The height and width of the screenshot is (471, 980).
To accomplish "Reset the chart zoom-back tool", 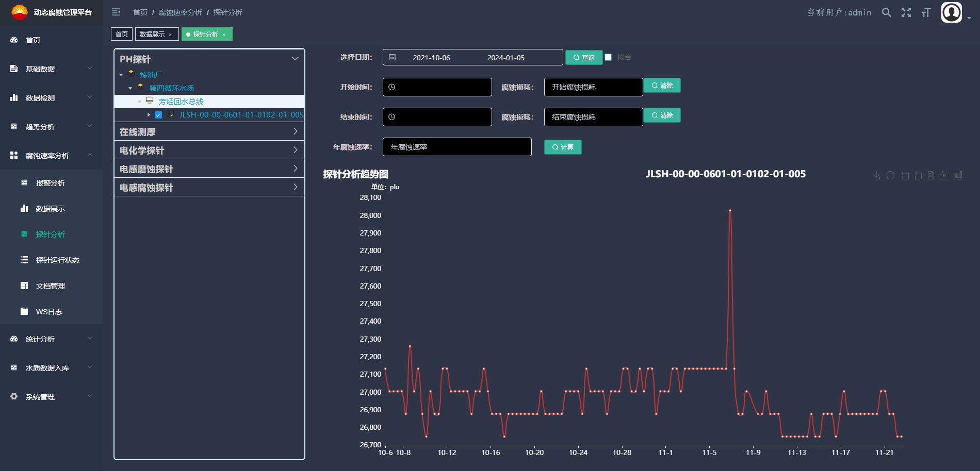I will (x=918, y=176).
